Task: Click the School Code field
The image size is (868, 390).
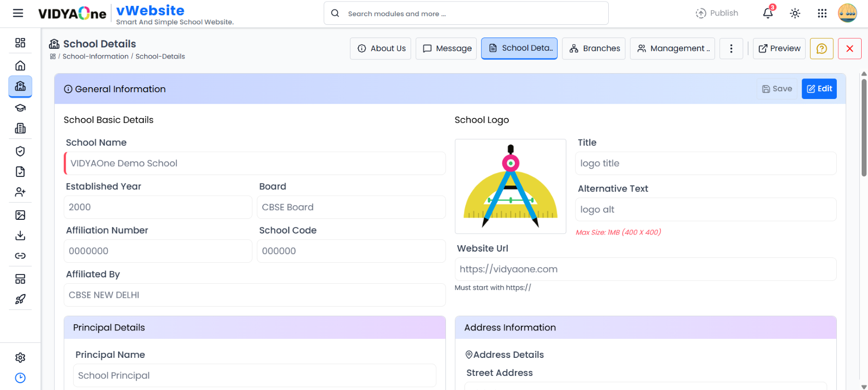Action: point(351,251)
